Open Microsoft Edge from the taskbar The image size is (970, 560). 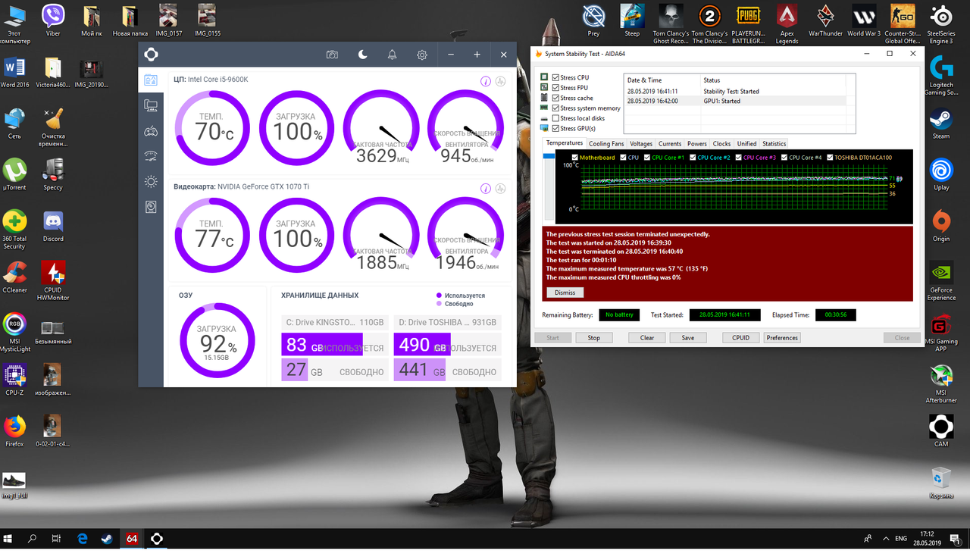point(83,539)
